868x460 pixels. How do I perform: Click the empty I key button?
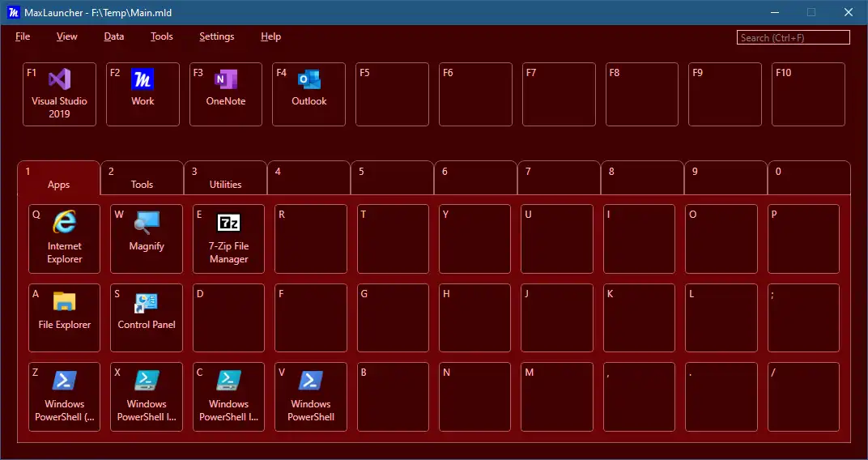[x=640, y=239]
